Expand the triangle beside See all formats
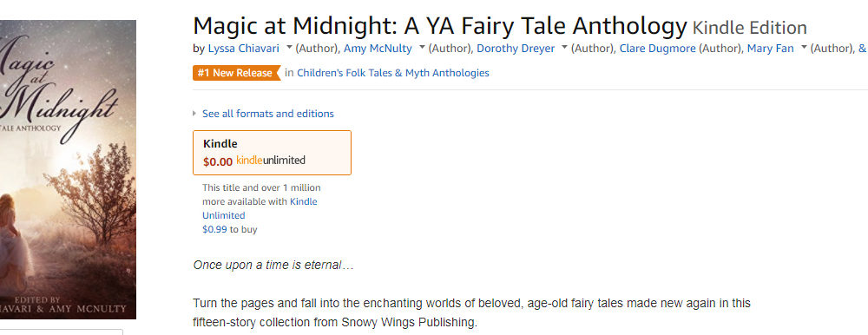 tap(194, 114)
